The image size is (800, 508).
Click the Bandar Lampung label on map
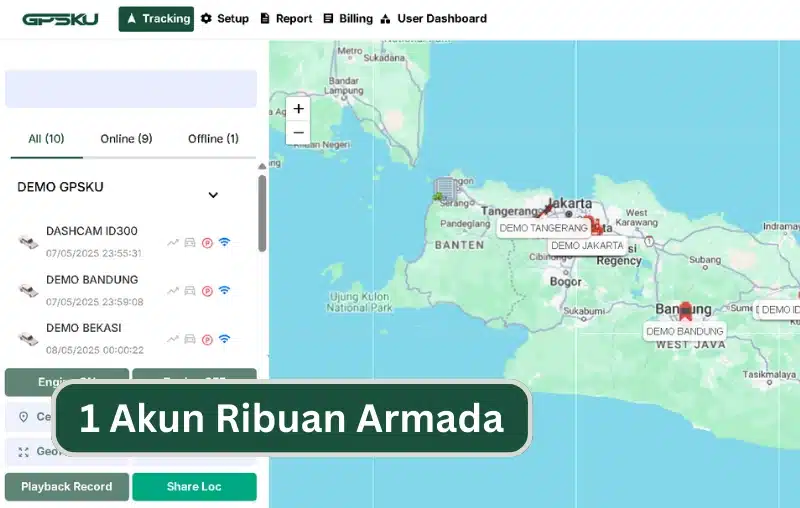[x=345, y=86]
